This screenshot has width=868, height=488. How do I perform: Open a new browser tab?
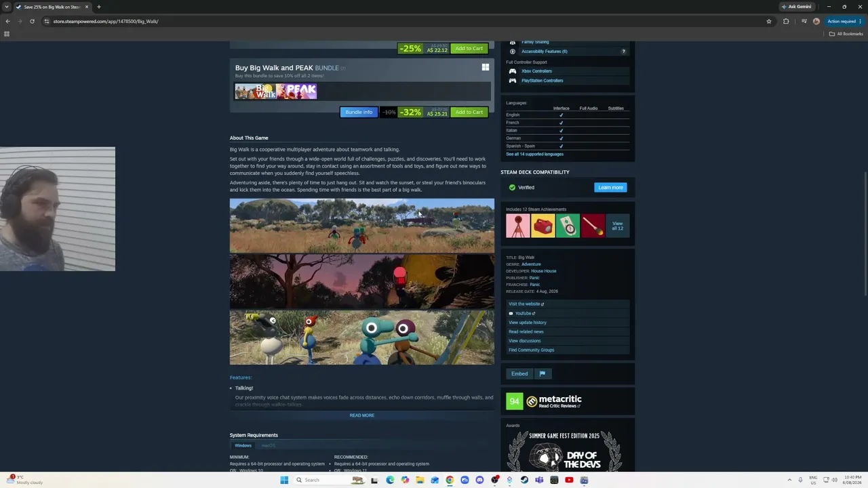[99, 7]
